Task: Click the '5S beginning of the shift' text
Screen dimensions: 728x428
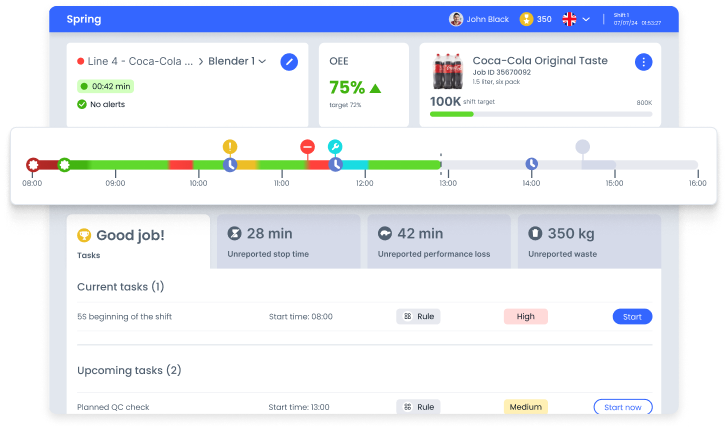Action: pyautogui.click(x=124, y=317)
